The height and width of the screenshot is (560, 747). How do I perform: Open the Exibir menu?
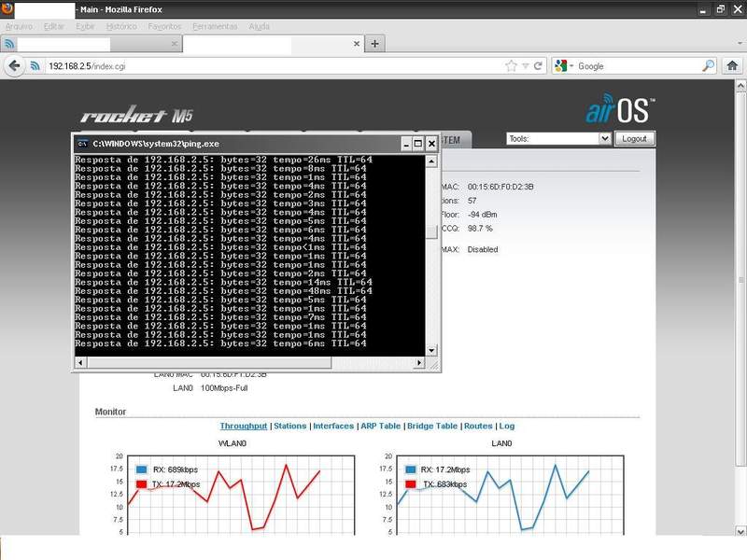click(85, 26)
